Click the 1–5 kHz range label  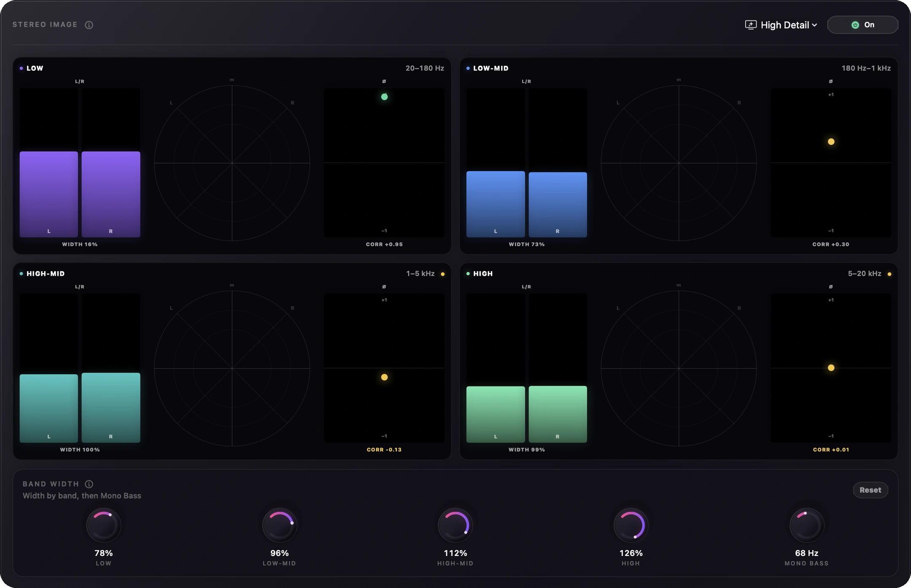(x=420, y=274)
